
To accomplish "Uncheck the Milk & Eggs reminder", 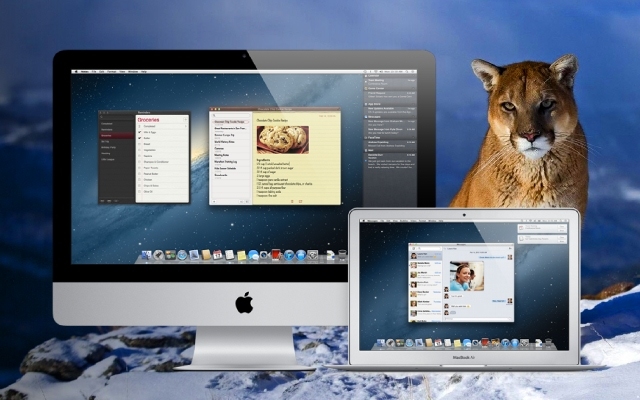I will tap(140, 132).
